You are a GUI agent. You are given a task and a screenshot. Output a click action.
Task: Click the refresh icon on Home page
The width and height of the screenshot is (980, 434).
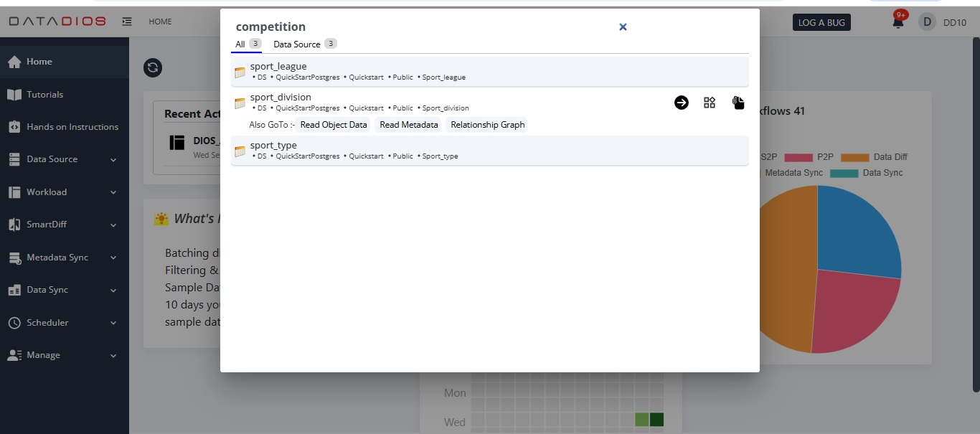pyautogui.click(x=153, y=67)
